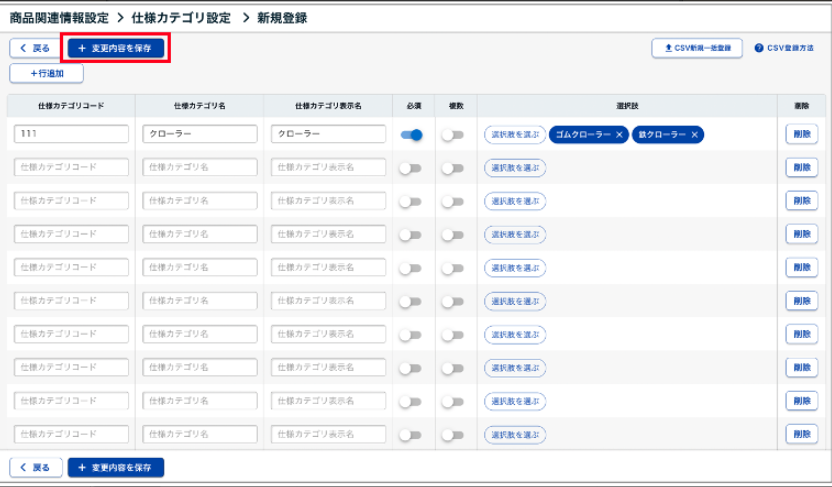
Task: Disable the 必須 toggle in the first row
Action: [410, 135]
